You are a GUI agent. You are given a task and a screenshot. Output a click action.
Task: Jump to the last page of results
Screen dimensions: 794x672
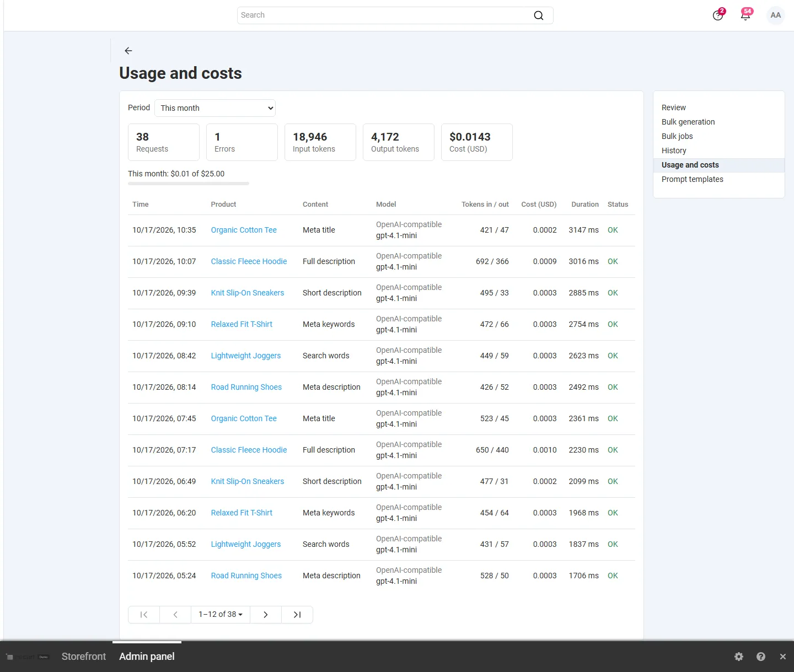coord(297,615)
